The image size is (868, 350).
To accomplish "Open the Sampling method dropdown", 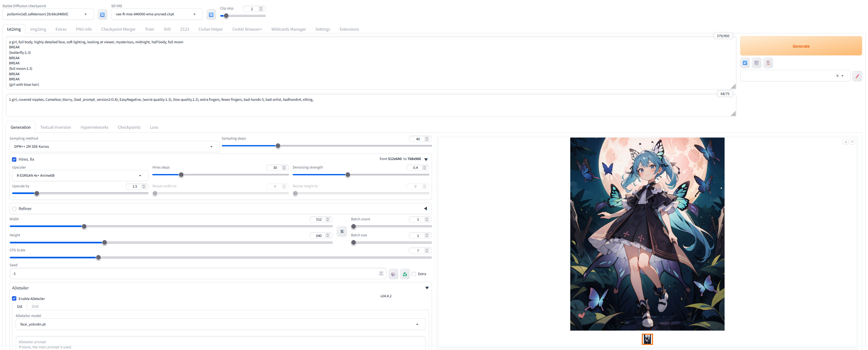I will click(x=114, y=147).
